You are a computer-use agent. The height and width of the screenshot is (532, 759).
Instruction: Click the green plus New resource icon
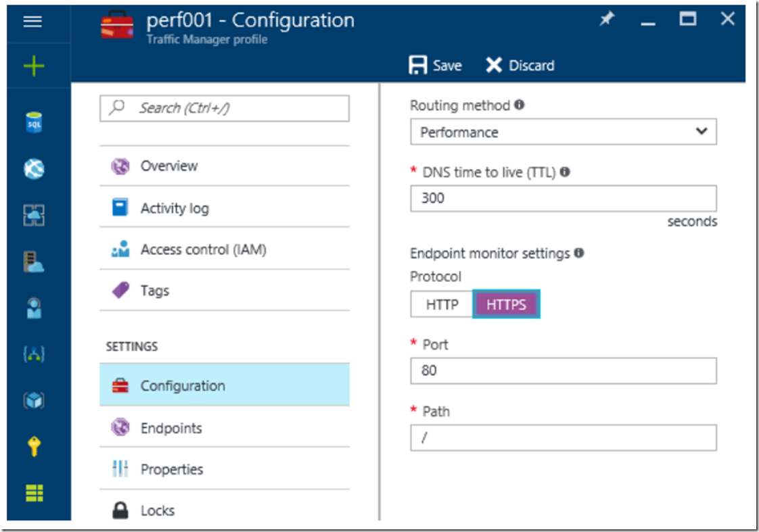click(33, 66)
